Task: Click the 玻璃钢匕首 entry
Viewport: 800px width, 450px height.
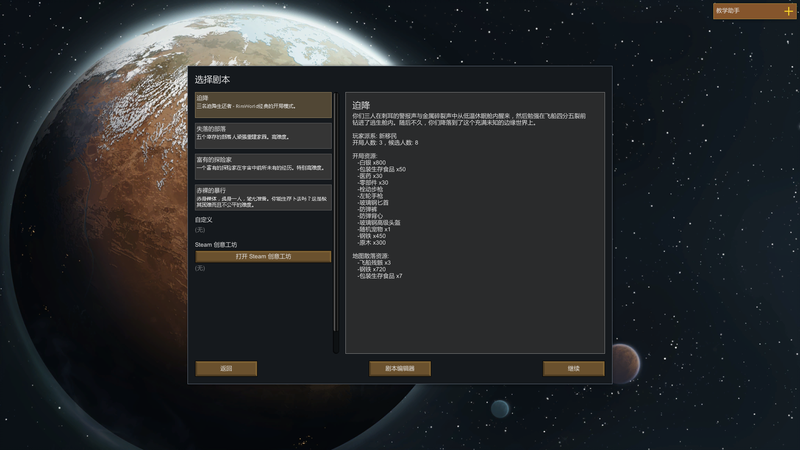Action: coord(373,203)
